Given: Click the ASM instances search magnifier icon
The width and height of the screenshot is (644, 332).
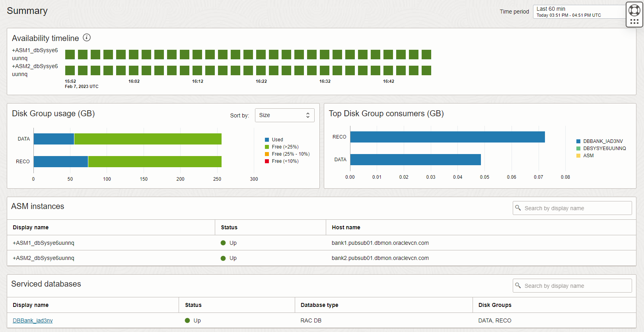Looking at the screenshot, I should (x=518, y=208).
